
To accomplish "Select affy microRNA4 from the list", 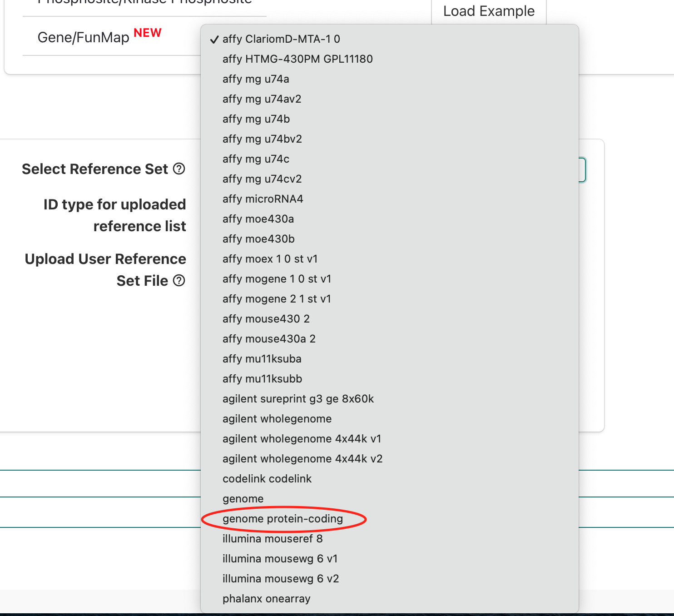I will (x=263, y=199).
